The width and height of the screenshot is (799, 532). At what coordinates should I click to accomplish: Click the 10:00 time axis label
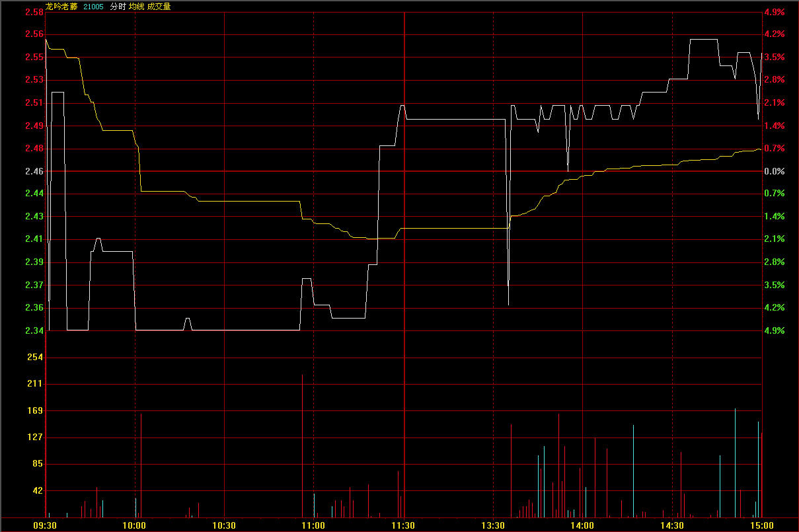tap(135, 525)
